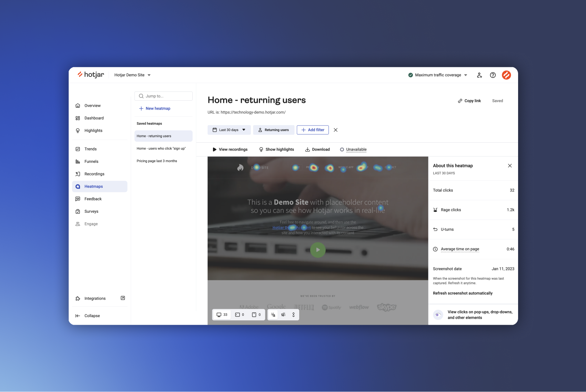This screenshot has height=392, width=586.
Task: Open the Last 30 days date dropdown
Action: [229, 130]
